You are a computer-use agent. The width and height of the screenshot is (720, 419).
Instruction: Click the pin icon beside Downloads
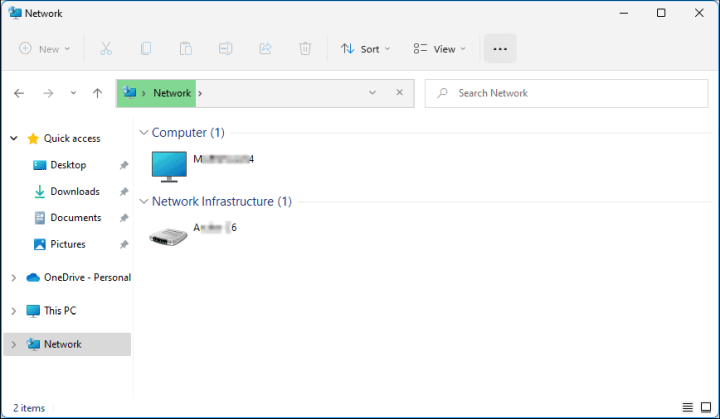pos(124,192)
